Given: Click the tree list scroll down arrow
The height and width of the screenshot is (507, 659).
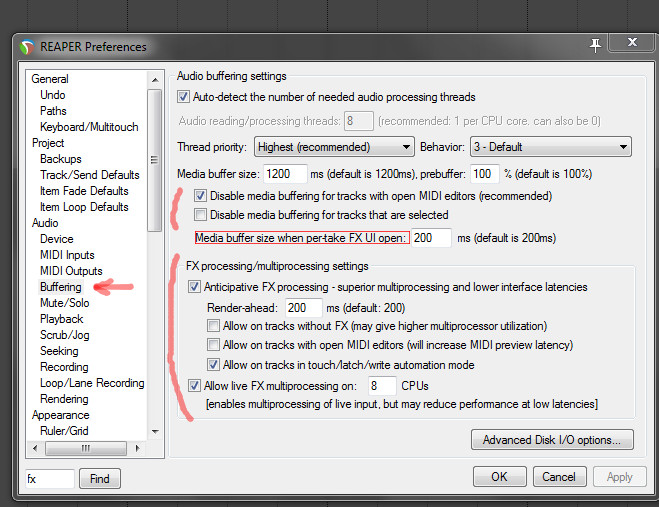Looking at the screenshot, I should click(155, 431).
